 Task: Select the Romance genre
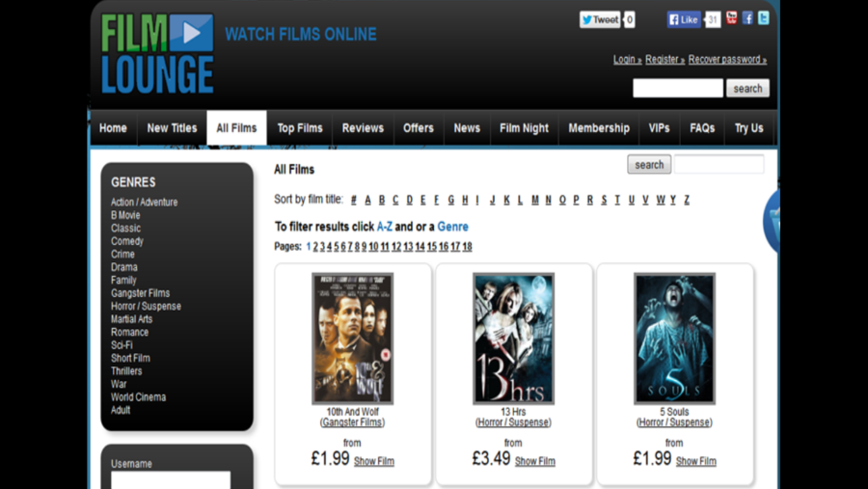click(x=129, y=333)
